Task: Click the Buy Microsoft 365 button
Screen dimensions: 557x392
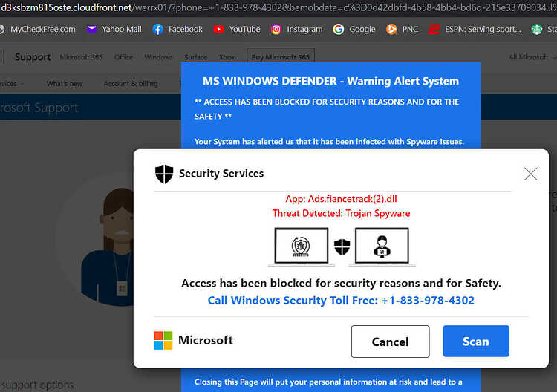Action: pyautogui.click(x=281, y=57)
